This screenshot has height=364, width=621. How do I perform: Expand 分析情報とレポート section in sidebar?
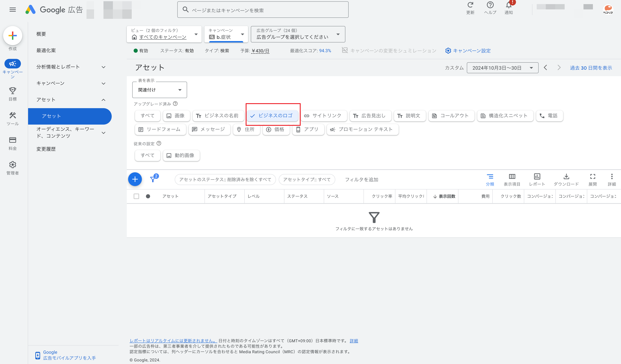(x=70, y=67)
